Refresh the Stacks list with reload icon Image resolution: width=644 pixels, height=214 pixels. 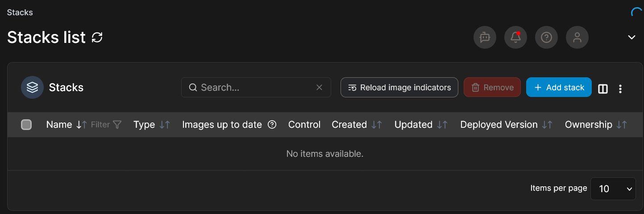[x=97, y=38]
